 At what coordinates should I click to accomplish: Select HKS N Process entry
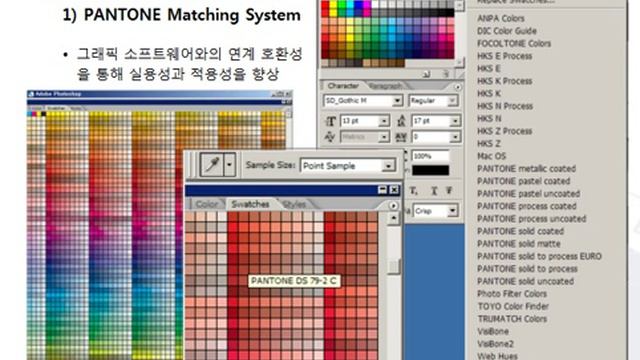(x=505, y=106)
